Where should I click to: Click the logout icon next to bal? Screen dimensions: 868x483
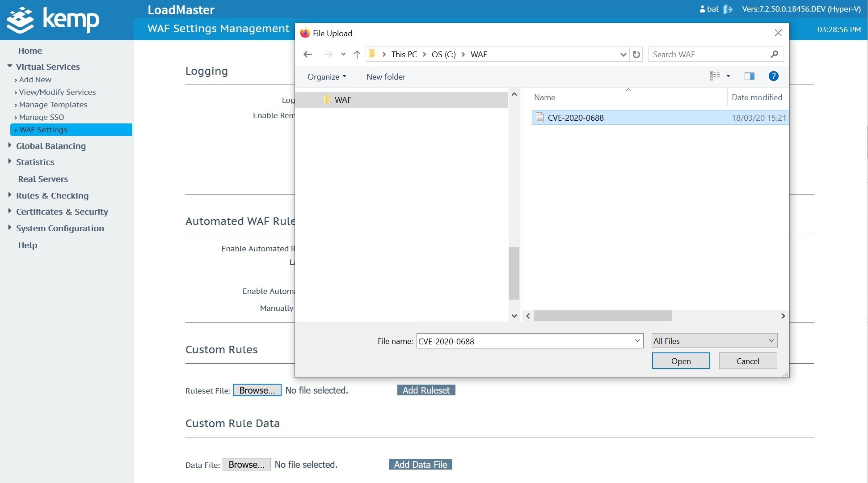coord(728,9)
